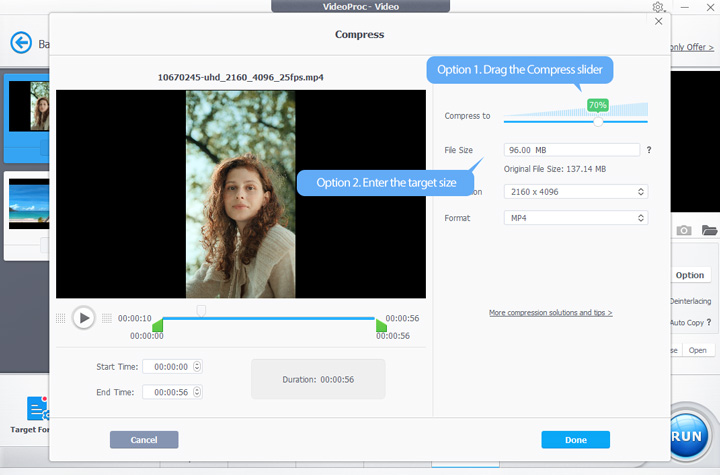Select the woman portrait video thumbnail
This screenshot has width=720, height=475.
[x=29, y=106]
